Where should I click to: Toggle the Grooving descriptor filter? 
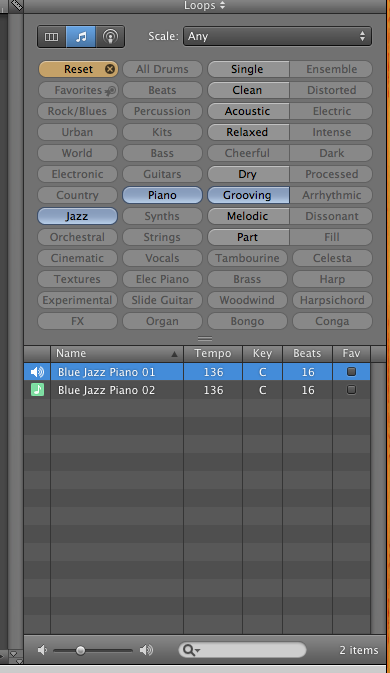[248, 195]
